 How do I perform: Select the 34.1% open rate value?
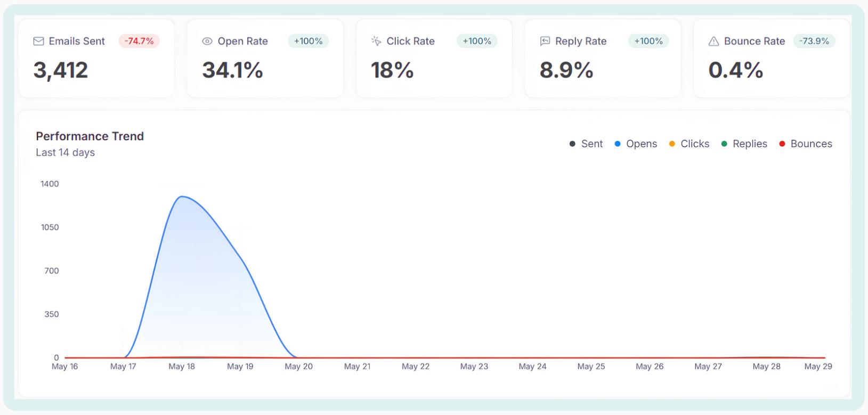click(233, 70)
